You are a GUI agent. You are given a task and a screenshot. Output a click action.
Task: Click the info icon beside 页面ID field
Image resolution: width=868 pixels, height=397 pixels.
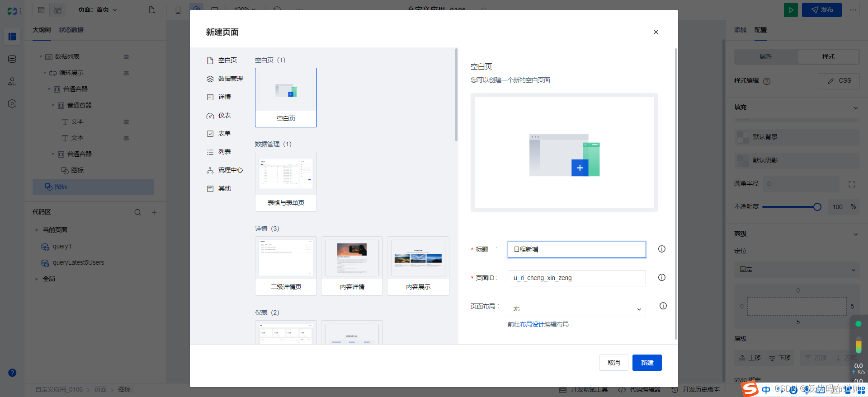point(661,277)
